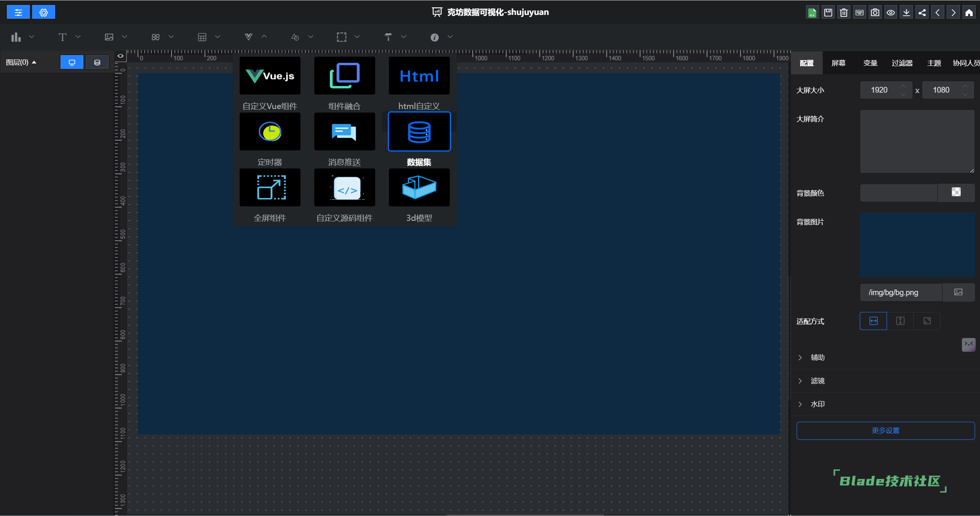The width and height of the screenshot is (980, 516).
Task: Select vertical height fit mode
Action: click(x=900, y=321)
